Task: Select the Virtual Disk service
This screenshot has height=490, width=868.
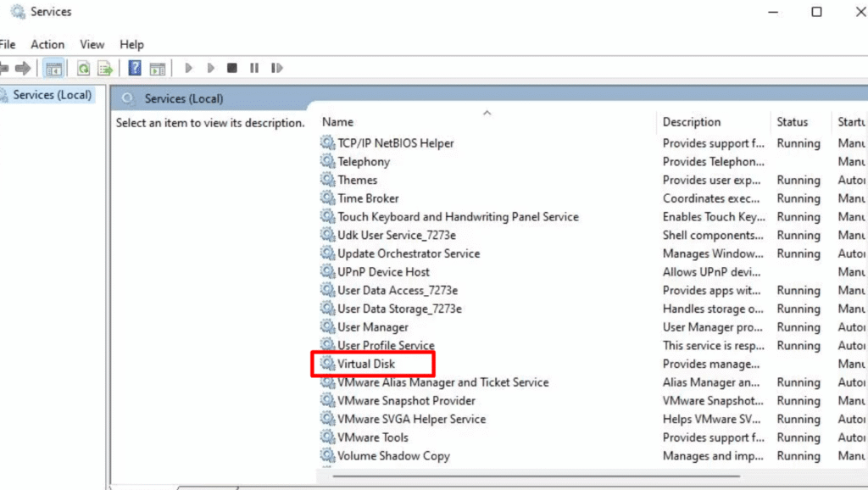Action: (x=366, y=364)
